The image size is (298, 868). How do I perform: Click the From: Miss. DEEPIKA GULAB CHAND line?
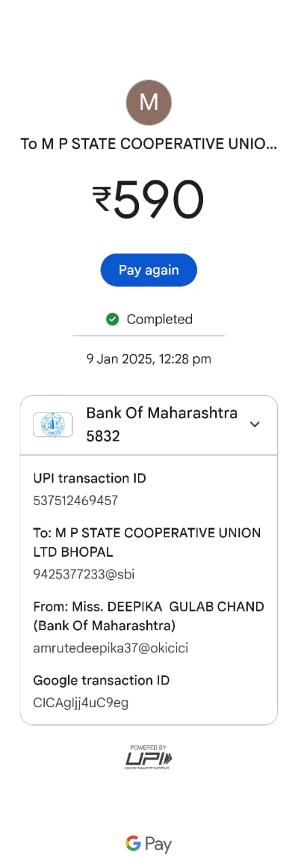pyautogui.click(x=149, y=606)
